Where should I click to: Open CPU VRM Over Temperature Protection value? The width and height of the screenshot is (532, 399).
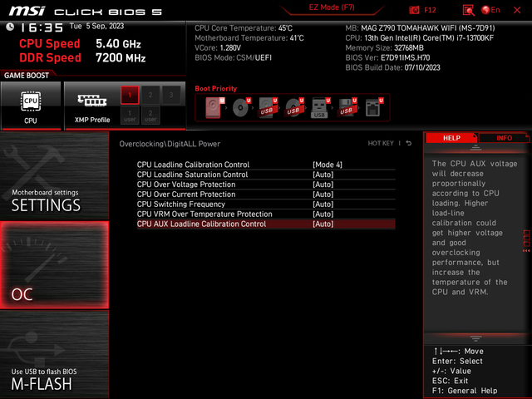(323, 214)
